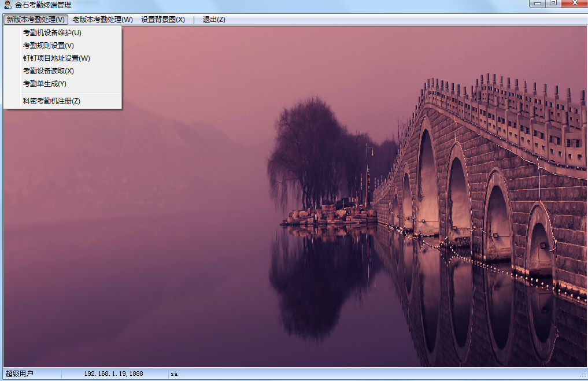This screenshot has height=381, width=588.
Task: Close the 金石考勤终端管理 window
Action: pyautogui.click(x=575, y=3)
